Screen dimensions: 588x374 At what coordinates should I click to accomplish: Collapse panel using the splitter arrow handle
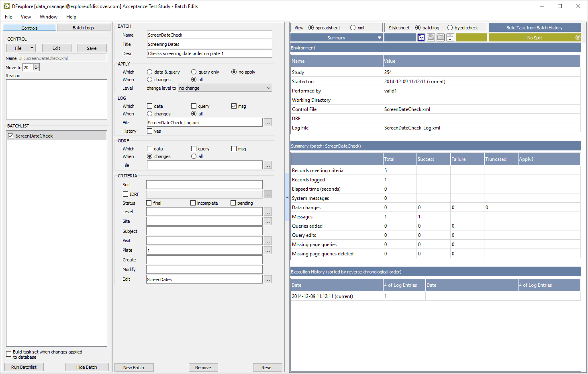[x=287, y=197]
